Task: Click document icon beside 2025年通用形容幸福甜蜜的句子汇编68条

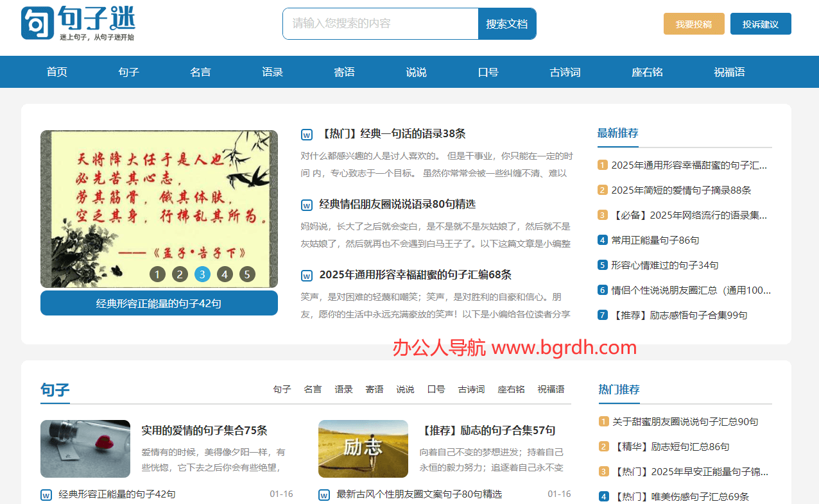Action: coord(307,276)
